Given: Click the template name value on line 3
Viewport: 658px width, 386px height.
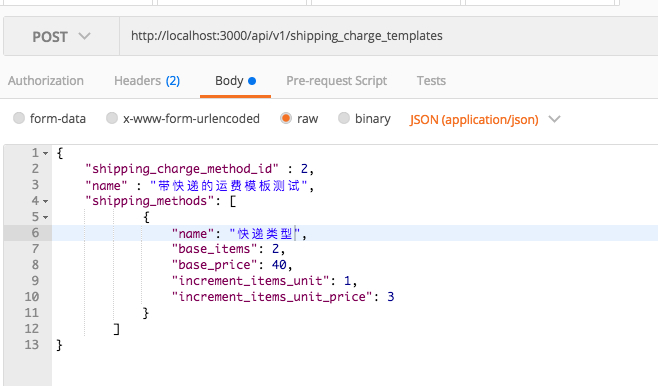Looking at the screenshot, I should click(229, 185).
